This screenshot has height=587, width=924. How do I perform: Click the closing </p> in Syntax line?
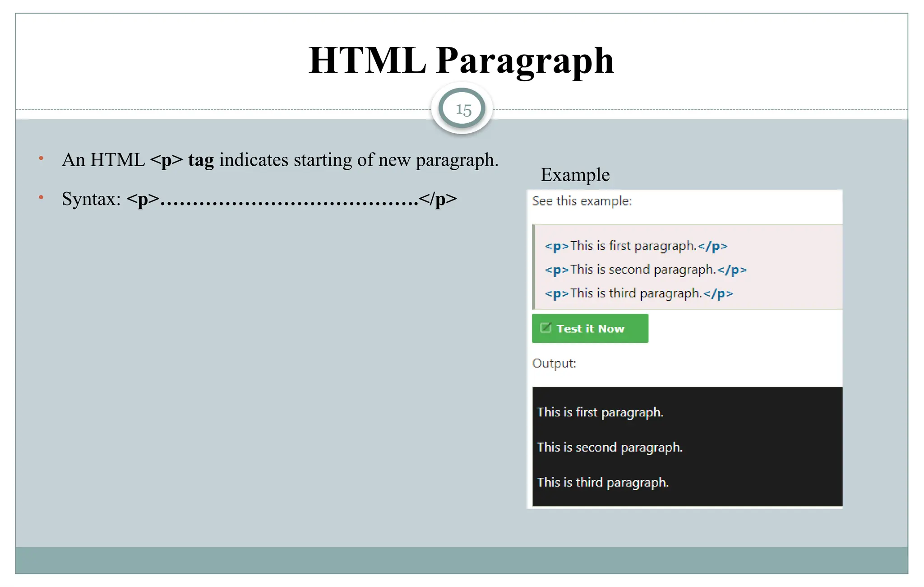click(438, 199)
